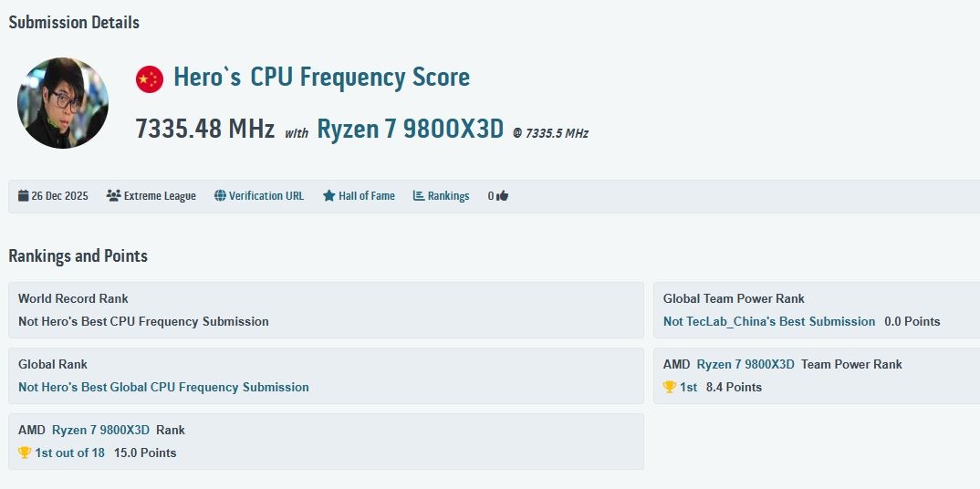Image resolution: width=980 pixels, height=489 pixels.
Task: Click the China flag icon beside the title
Action: [x=150, y=79]
